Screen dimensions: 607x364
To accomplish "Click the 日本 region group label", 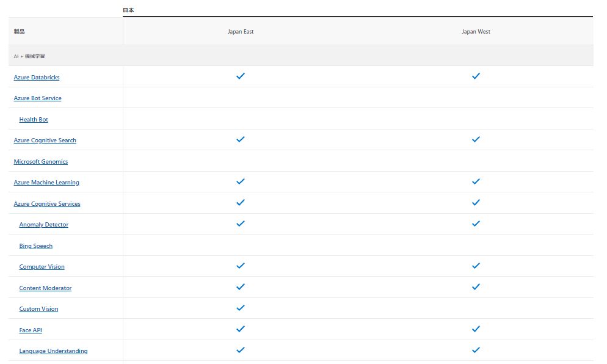I will (x=128, y=10).
